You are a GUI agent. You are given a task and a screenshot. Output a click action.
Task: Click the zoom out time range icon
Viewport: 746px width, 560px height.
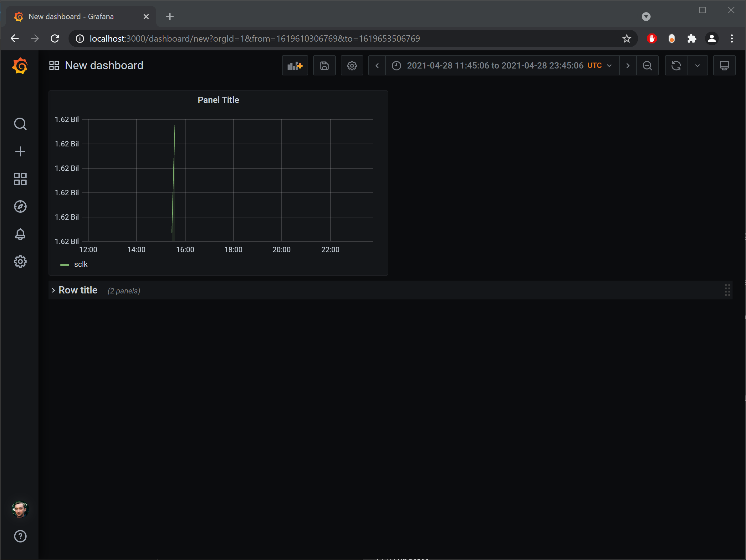647,65
